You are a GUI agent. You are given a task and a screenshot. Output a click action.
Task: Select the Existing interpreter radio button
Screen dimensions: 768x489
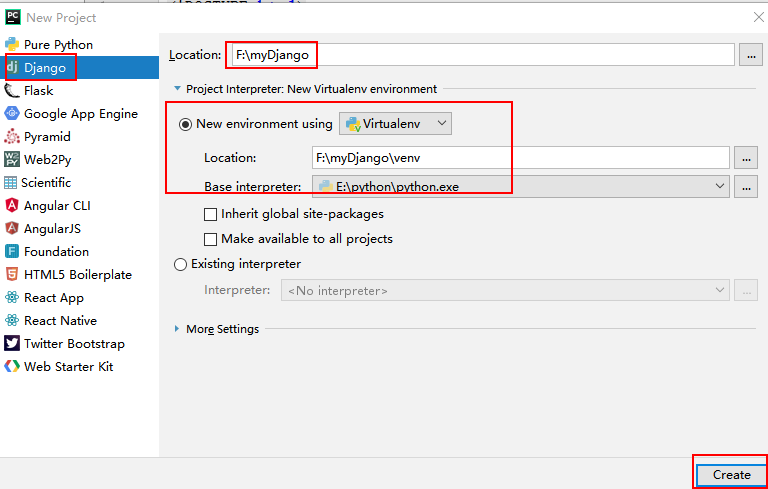(x=180, y=265)
